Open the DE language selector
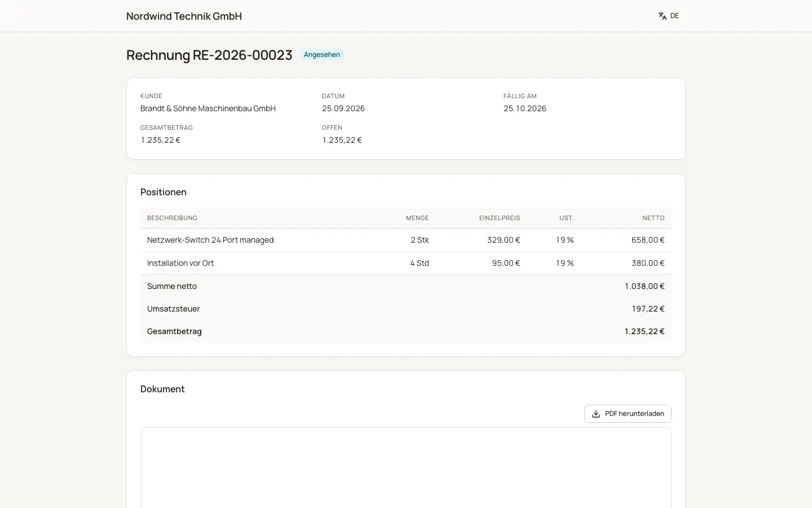This screenshot has height=508, width=812. coord(669,16)
